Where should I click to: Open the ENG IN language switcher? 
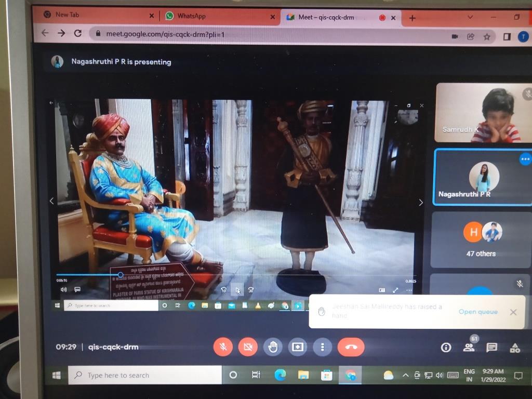coord(469,375)
